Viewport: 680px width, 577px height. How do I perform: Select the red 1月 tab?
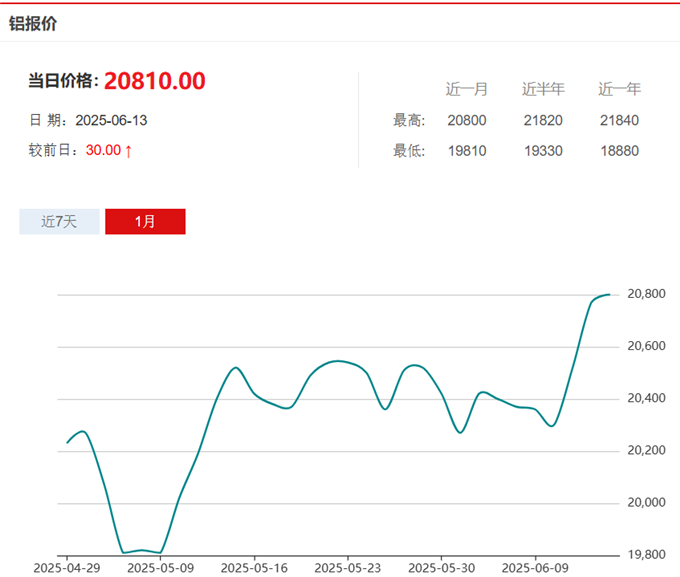pos(145,221)
